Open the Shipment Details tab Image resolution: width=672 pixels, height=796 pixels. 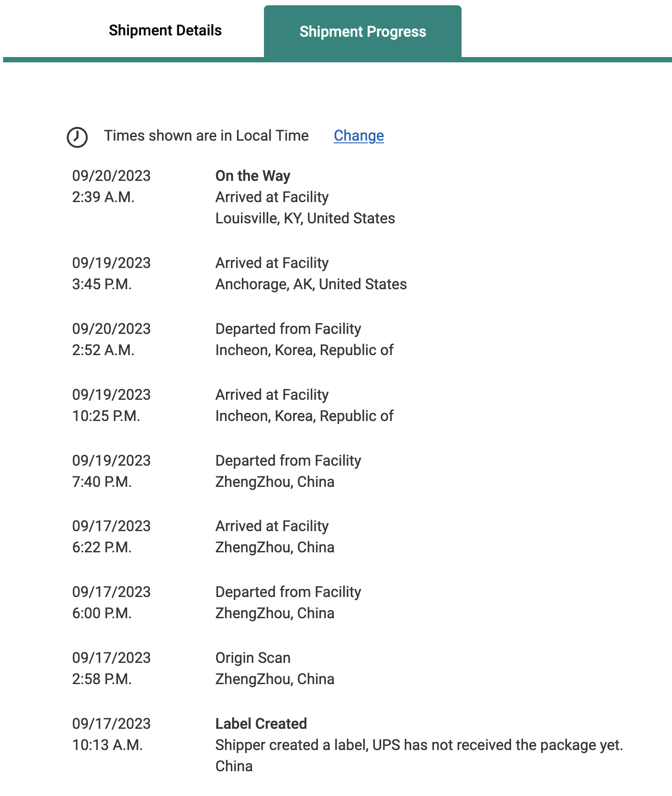point(165,31)
